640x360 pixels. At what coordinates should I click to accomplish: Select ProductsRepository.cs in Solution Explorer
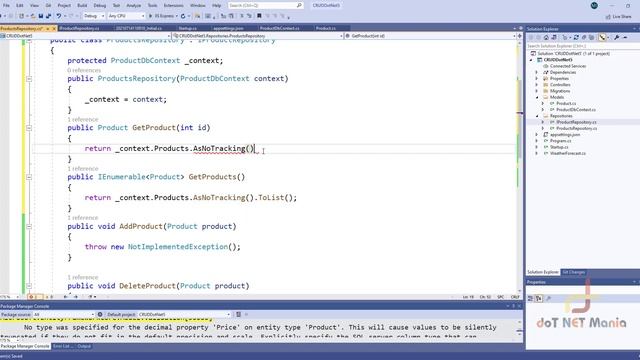(576, 129)
